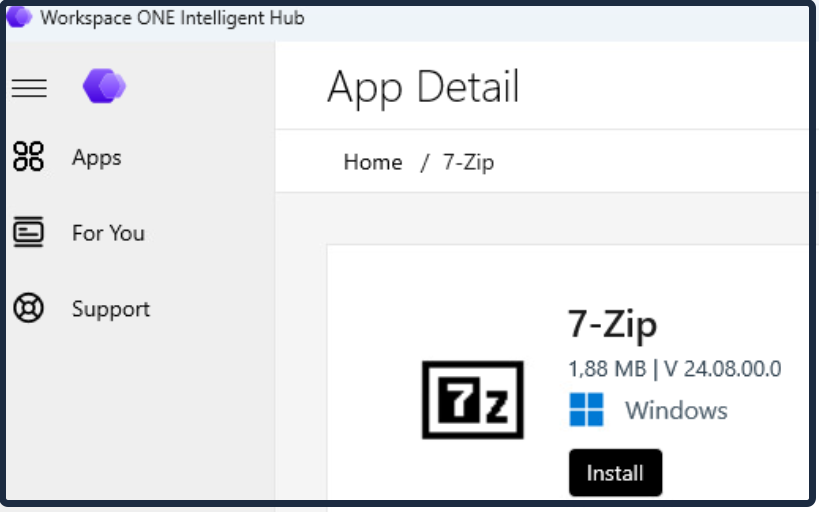819x512 pixels.
Task: Open the Support section label
Action: (111, 309)
